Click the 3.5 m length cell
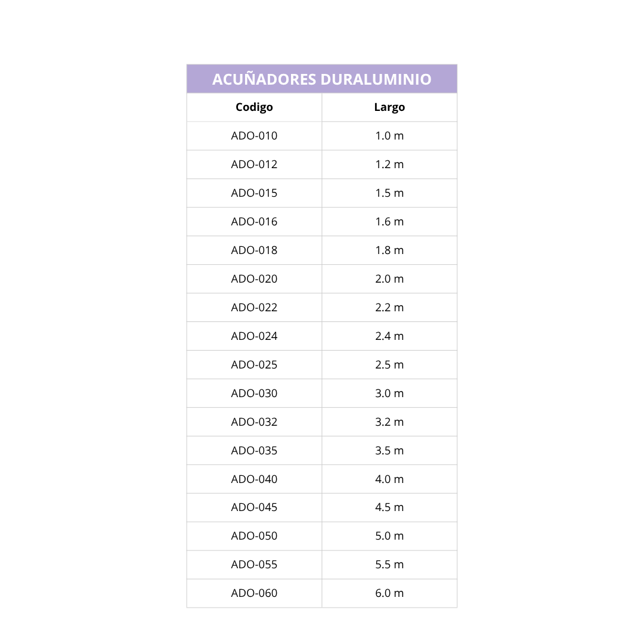The width and height of the screenshot is (644, 644). [389, 451]
